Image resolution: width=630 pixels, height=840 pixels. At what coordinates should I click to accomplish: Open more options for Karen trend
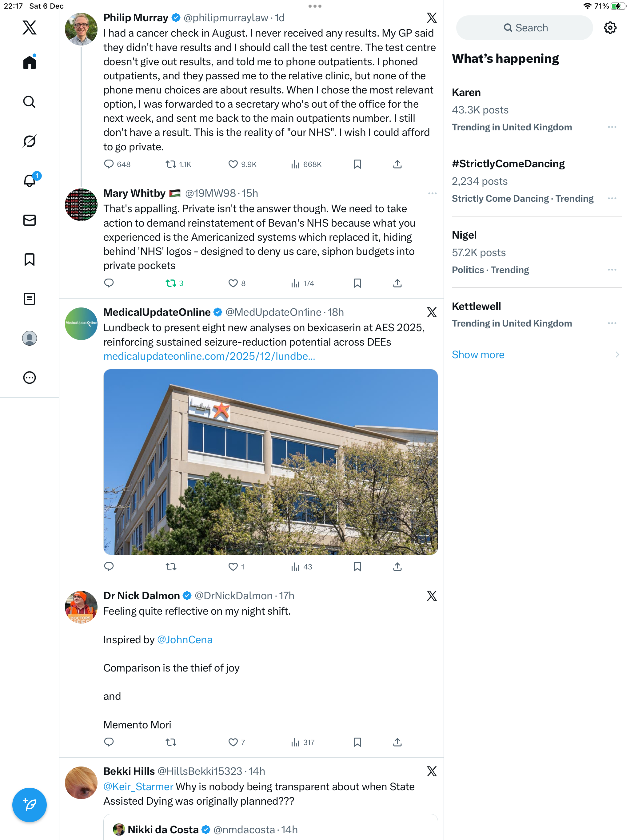612,127
